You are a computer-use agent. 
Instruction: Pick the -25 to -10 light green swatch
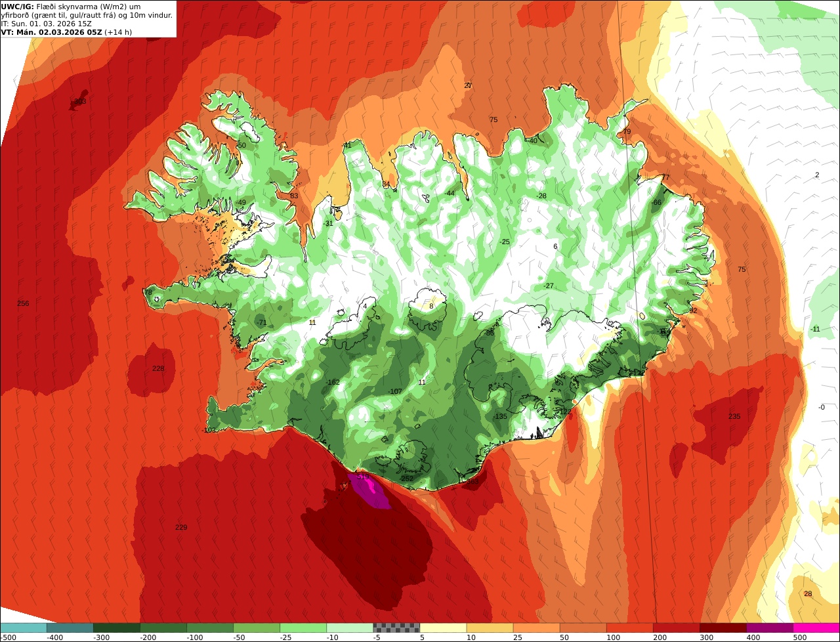point(303,628)
